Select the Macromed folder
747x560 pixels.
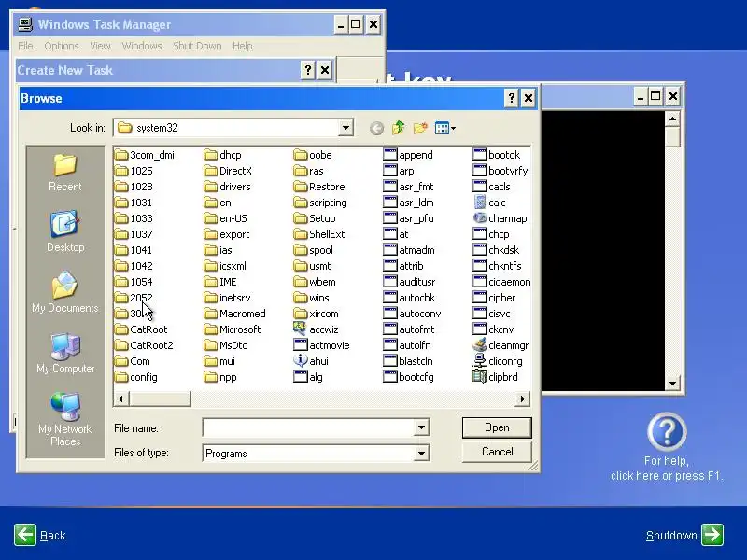235,314
